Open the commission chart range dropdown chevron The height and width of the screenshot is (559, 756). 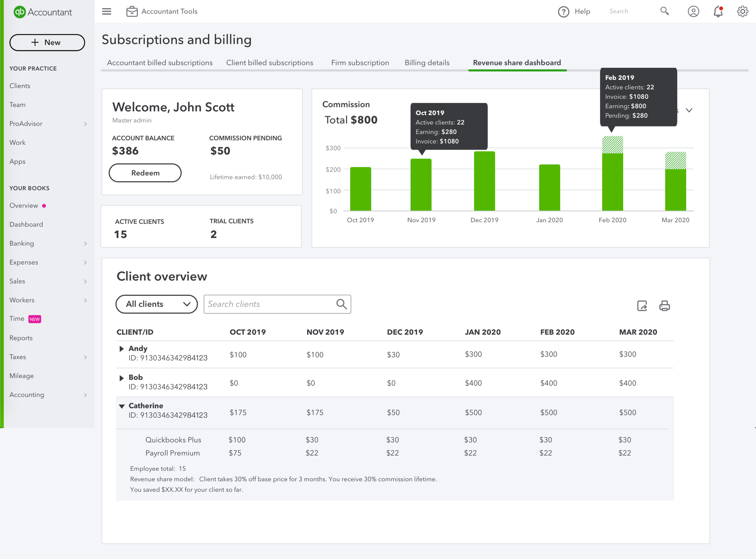(689, 110)
